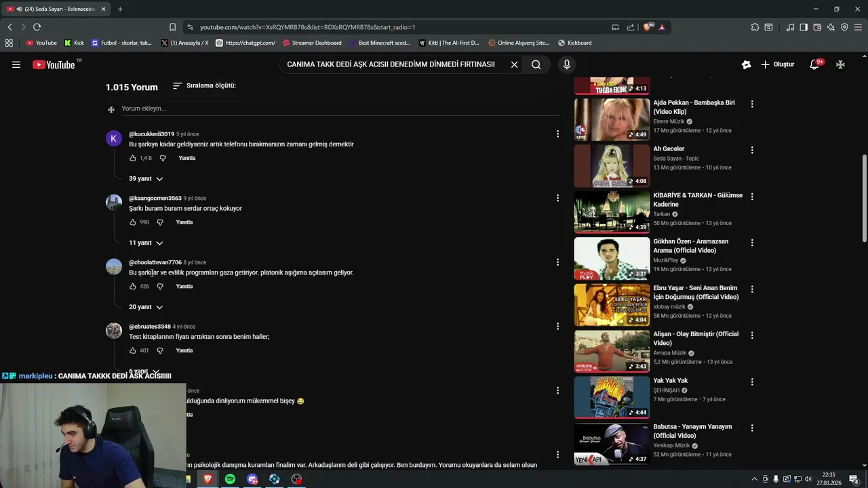Screen dimensions: 868x488
Task: Start voice search with the microphone
Action: (x=567, y=64)
